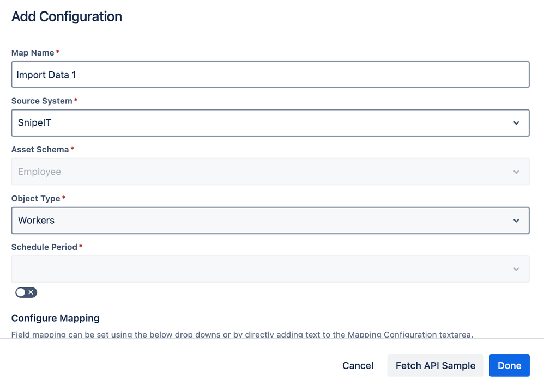Open the Source System dropdown showing SnipeIT
The width and height of the screenshot is (544, 392).
271,122
